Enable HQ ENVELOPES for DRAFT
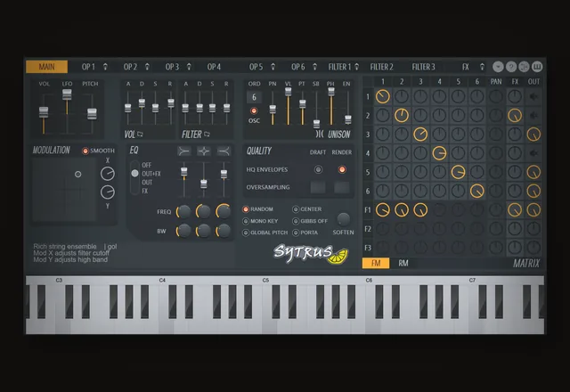Viewport: 570px width, 392px height. pos(318,169)
